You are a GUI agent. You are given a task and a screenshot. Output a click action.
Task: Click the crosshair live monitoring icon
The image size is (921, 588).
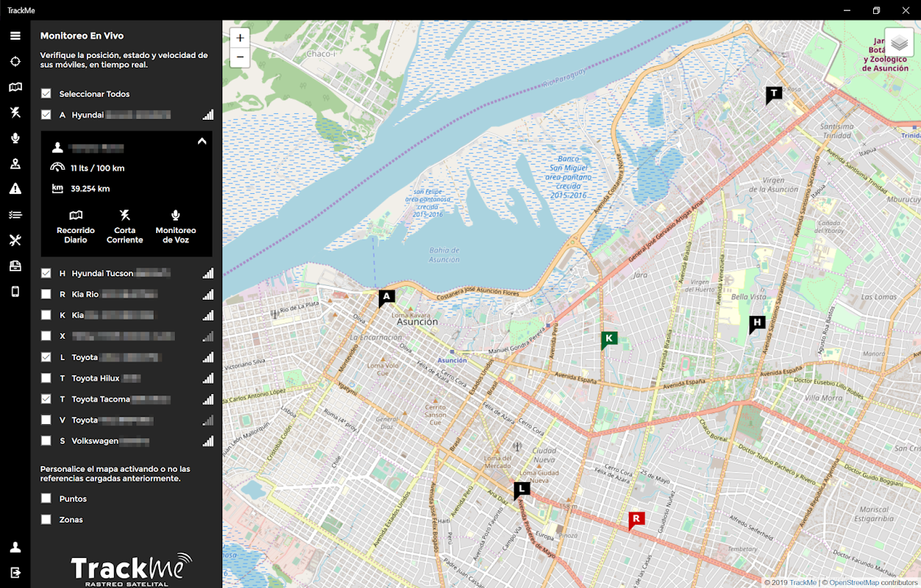15,62
